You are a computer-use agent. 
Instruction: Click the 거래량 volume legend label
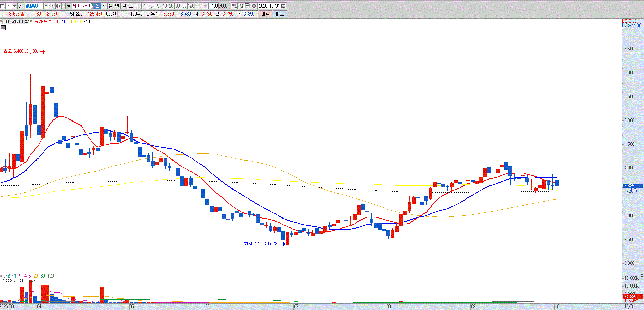[x=10, y=276]
